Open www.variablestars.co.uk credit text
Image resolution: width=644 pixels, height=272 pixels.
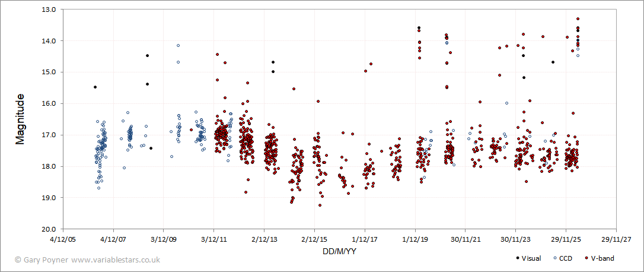click(116, 260)
